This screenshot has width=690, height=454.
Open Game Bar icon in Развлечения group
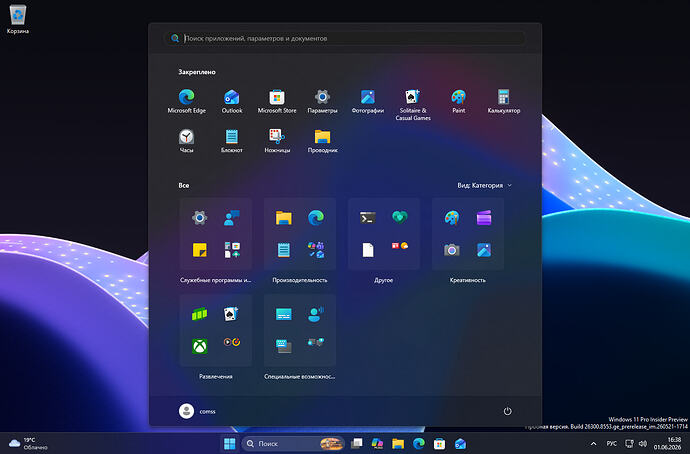(x=199, y=314)
